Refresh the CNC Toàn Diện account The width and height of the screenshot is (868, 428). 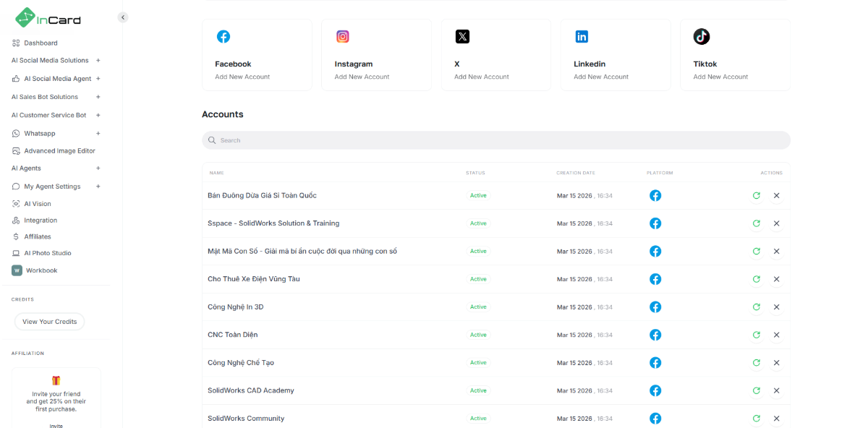(x=756, y=335)
